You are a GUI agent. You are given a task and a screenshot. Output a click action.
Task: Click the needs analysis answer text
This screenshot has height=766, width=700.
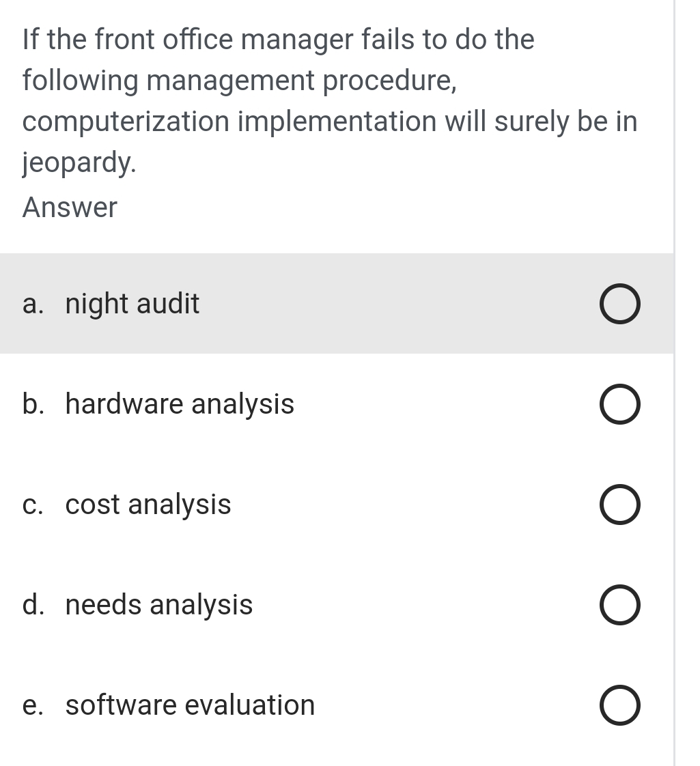pyautogui.click(x=158, y=604)
